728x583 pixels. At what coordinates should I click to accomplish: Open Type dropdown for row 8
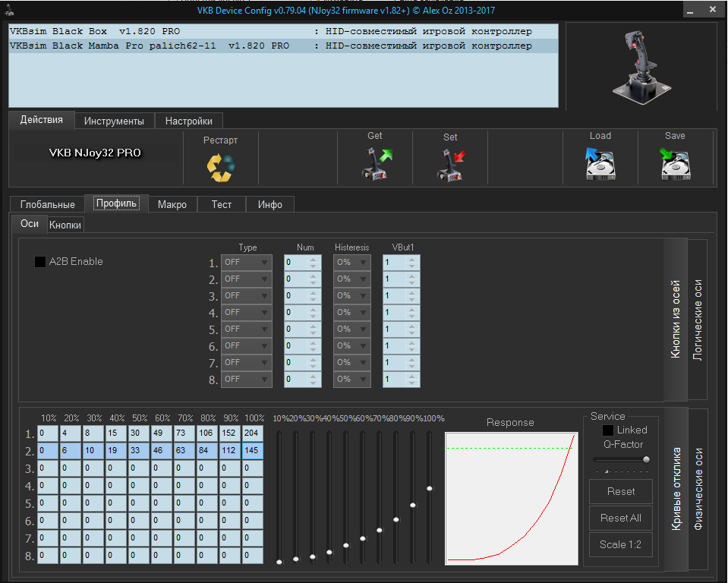tap(247, 380)
